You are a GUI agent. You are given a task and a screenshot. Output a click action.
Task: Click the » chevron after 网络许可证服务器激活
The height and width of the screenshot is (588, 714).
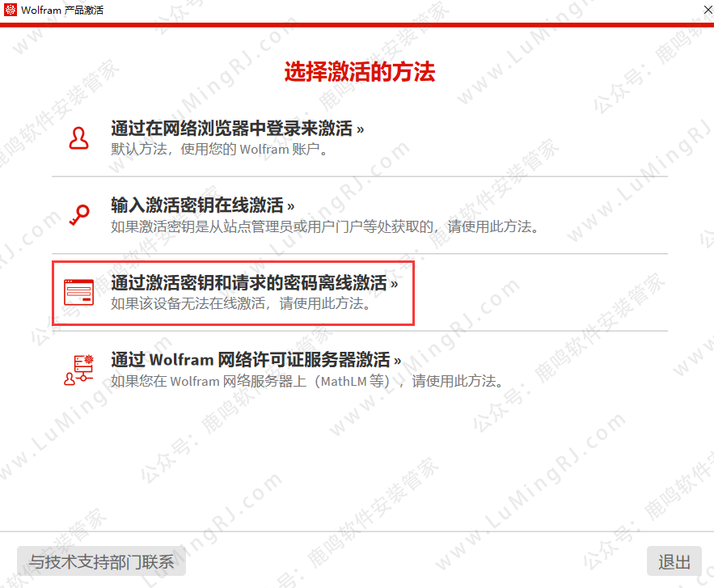398,362
